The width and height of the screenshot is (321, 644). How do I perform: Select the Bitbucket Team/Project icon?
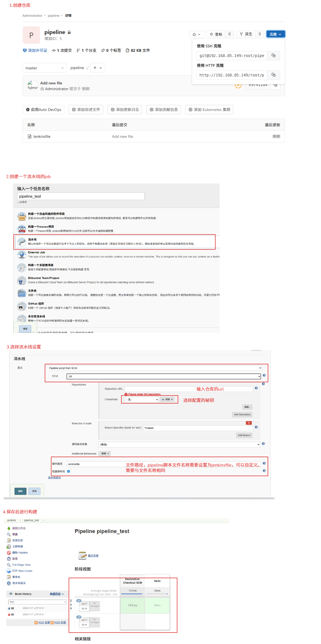click(x=22, y=280)
